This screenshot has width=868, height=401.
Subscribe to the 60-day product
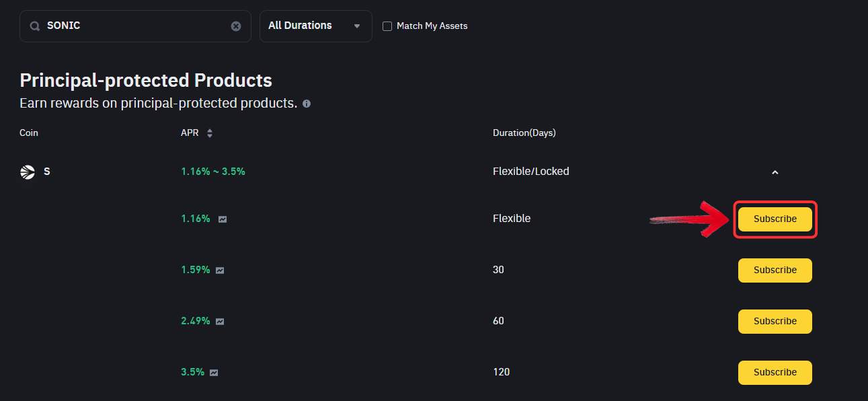click(775, 322)
